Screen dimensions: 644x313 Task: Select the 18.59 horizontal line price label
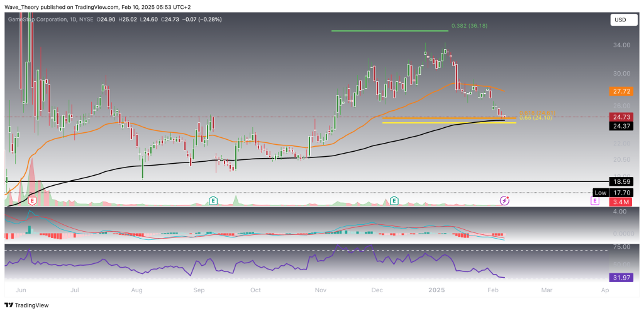click(x=621, y=181)
